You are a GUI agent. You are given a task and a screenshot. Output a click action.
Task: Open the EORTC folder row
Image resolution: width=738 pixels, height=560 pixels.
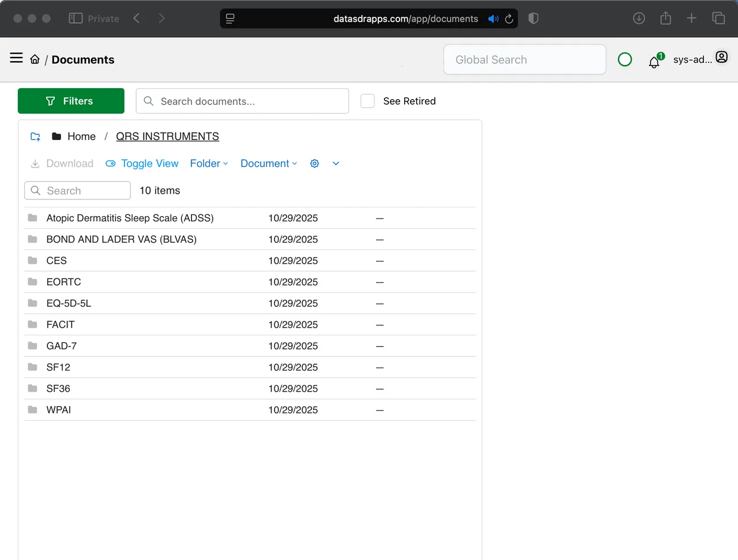[63, 282]
